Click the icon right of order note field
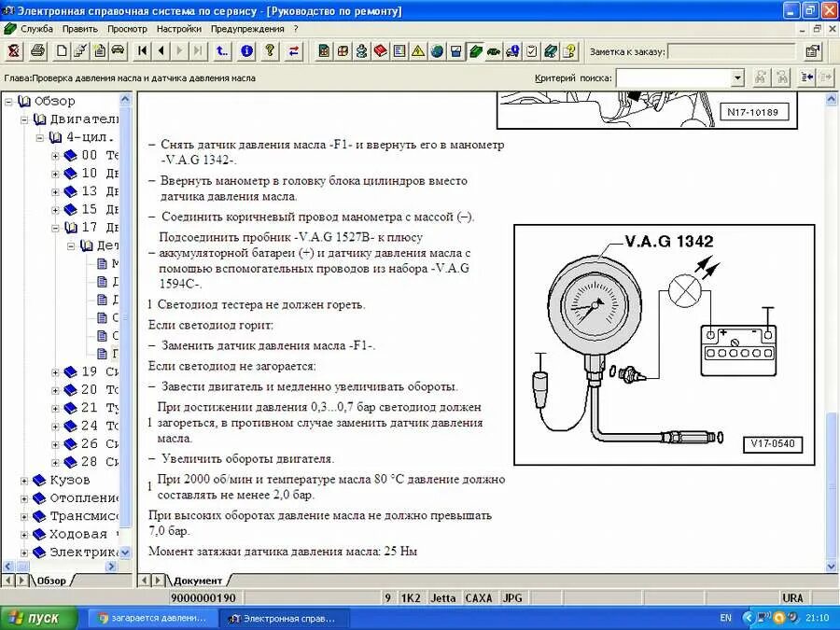Image resolution: width=840 pixels, height=630 pixels. coord(813,51)
